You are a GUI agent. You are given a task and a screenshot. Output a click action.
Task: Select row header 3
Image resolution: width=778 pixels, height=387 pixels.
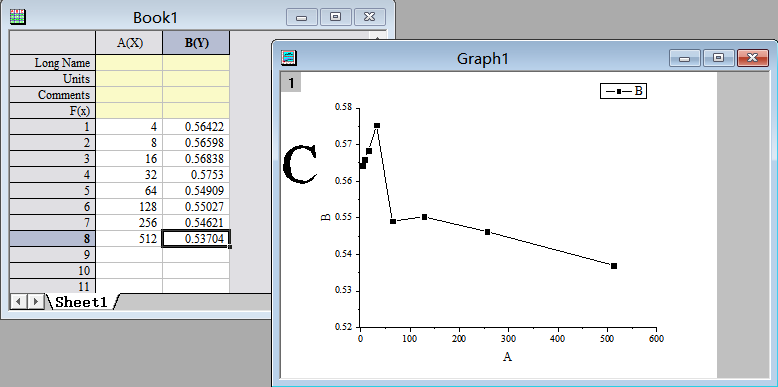click(x=53, y=159)
